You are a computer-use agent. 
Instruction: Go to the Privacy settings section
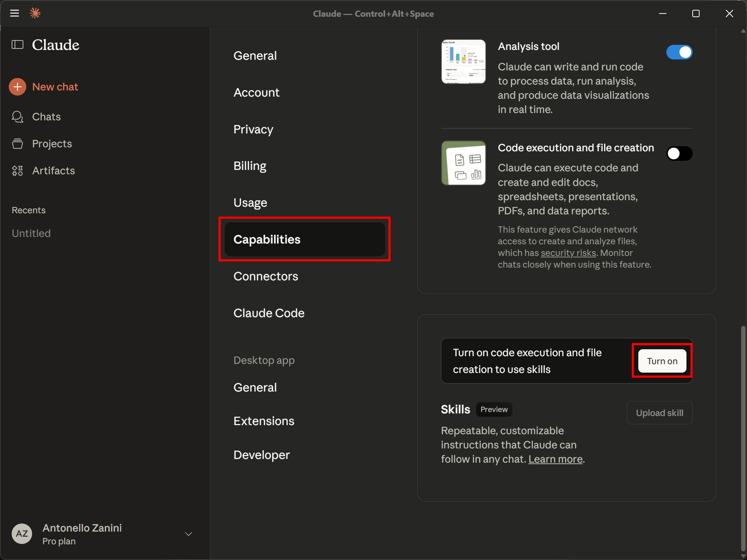point(253,129)
